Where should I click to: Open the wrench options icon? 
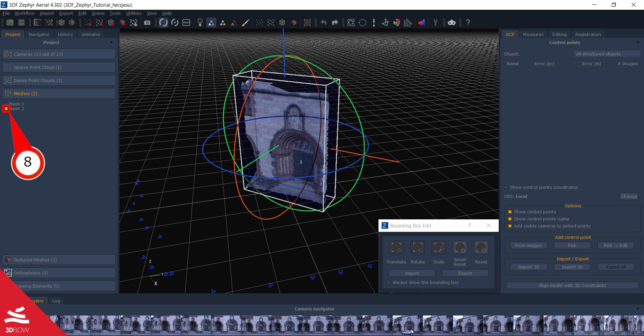436,23
